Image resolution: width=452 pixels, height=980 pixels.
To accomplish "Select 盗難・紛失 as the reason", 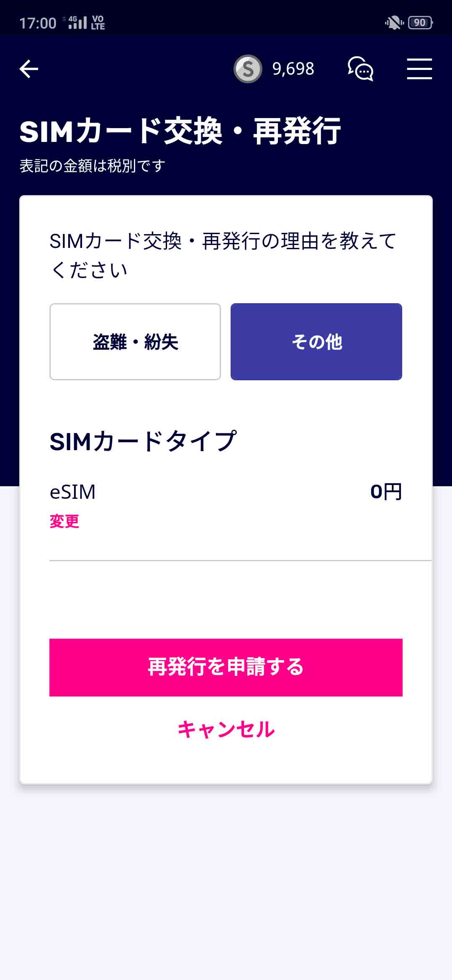I will tap(135, 342).
